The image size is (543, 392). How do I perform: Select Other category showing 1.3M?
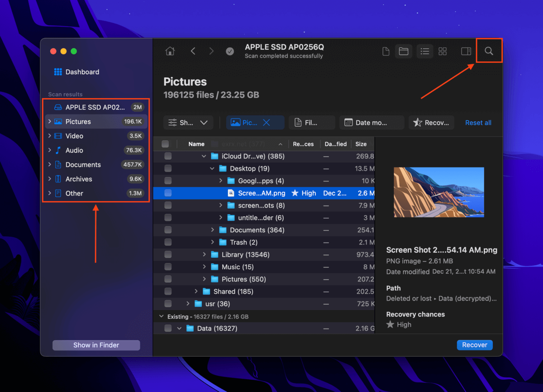(x=96, y=193)
